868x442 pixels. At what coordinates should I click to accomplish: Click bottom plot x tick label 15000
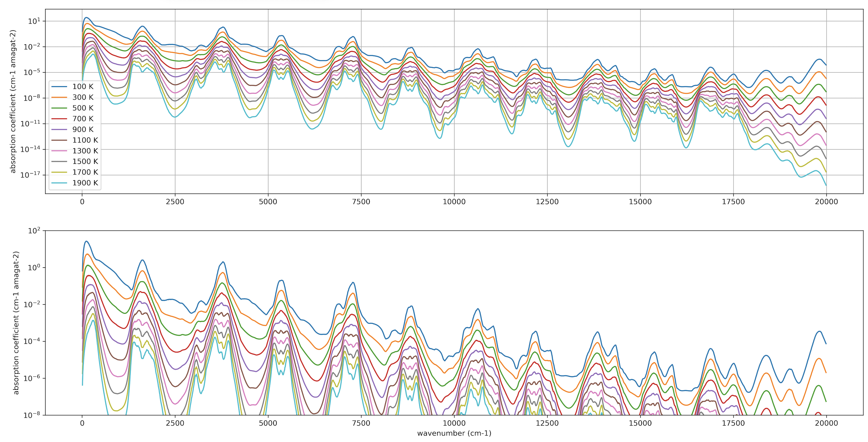[640, 423]
